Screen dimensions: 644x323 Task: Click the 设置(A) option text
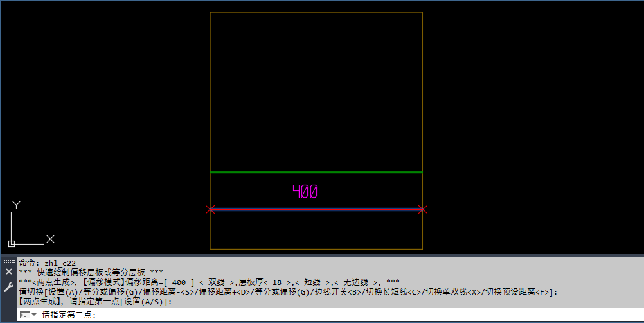point(63,292)
